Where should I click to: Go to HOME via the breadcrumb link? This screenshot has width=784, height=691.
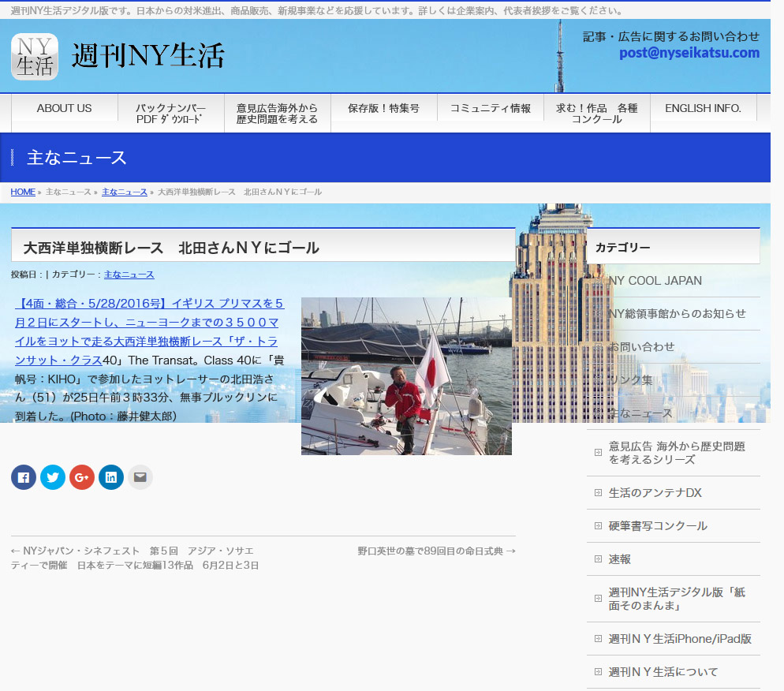coord(22,192)
